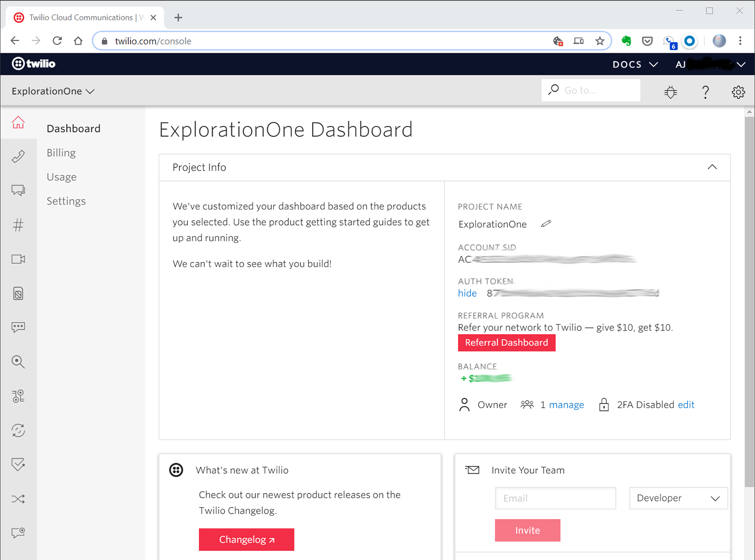This screenshot has height=560, width=755.
Task: Expand the ExplorationOne project switcher
Action: [53, 91]
